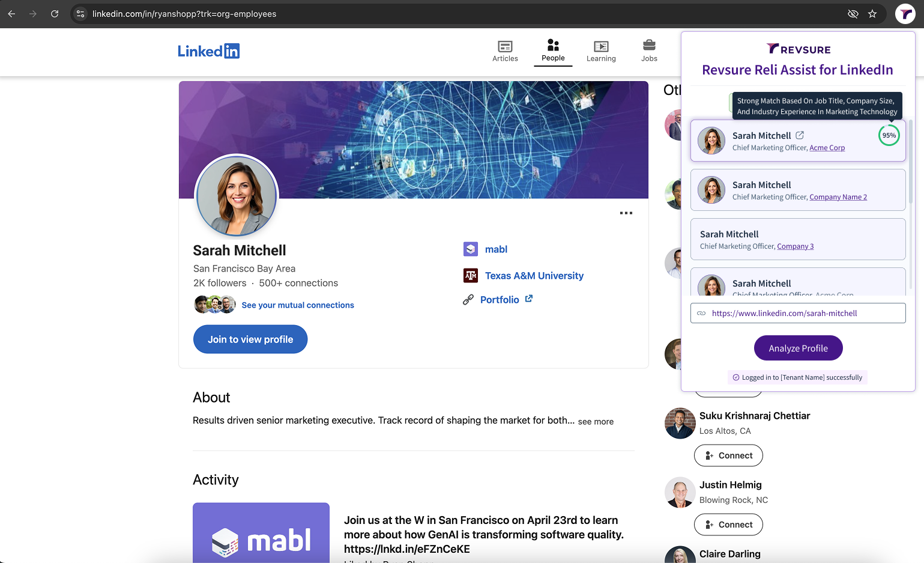Select the first Sarah Mitchell Acme Corp result

[798, 141]
